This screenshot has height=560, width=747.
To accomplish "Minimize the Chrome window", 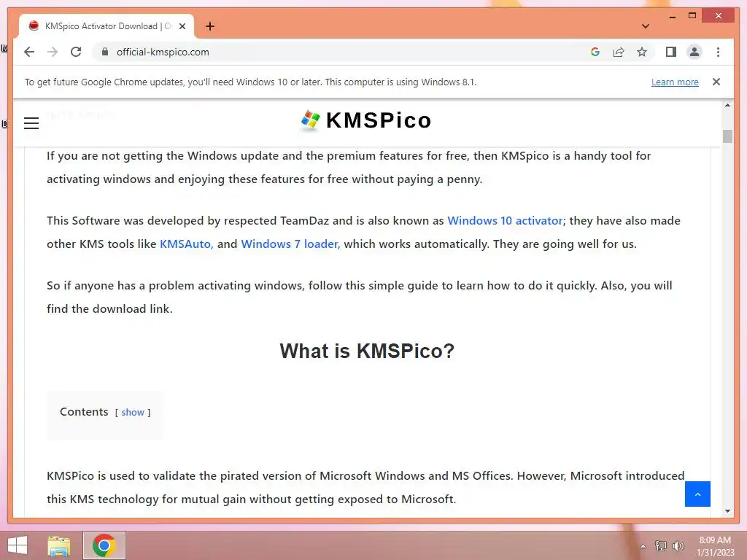I will tap(672, 17).
